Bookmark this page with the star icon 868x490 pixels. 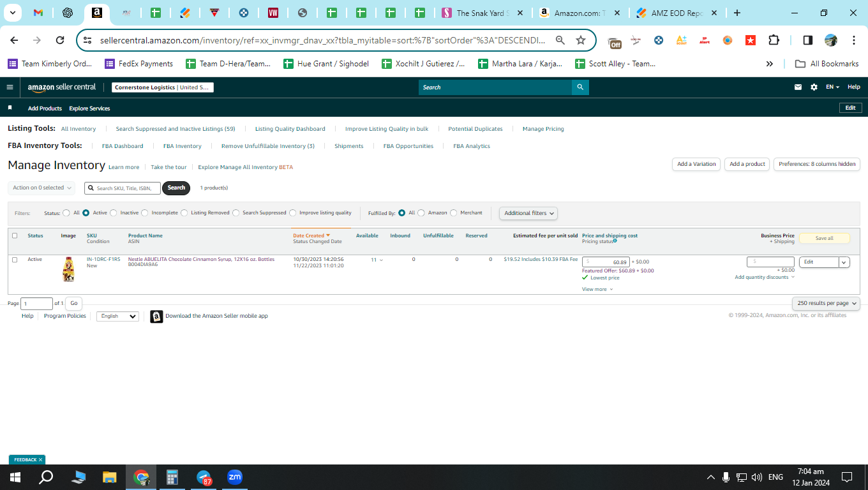(x=581, y=40)
